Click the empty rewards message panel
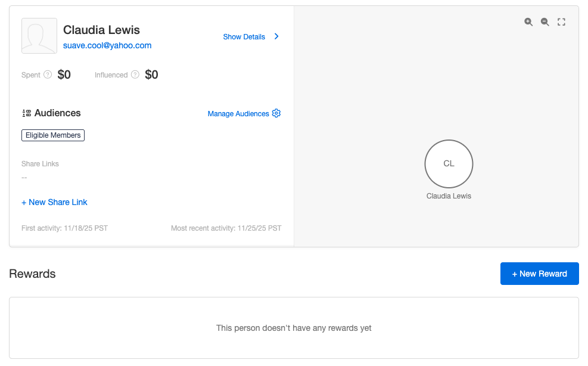This screenshot has height=366, width=588. 294,328
